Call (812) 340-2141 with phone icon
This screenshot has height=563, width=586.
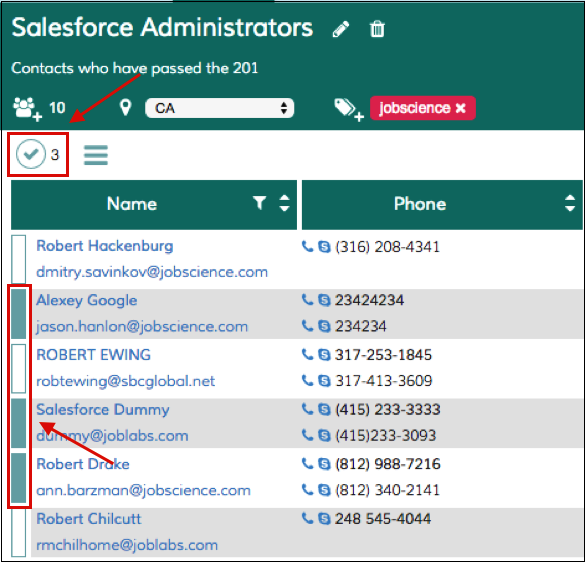click(307, 490)
